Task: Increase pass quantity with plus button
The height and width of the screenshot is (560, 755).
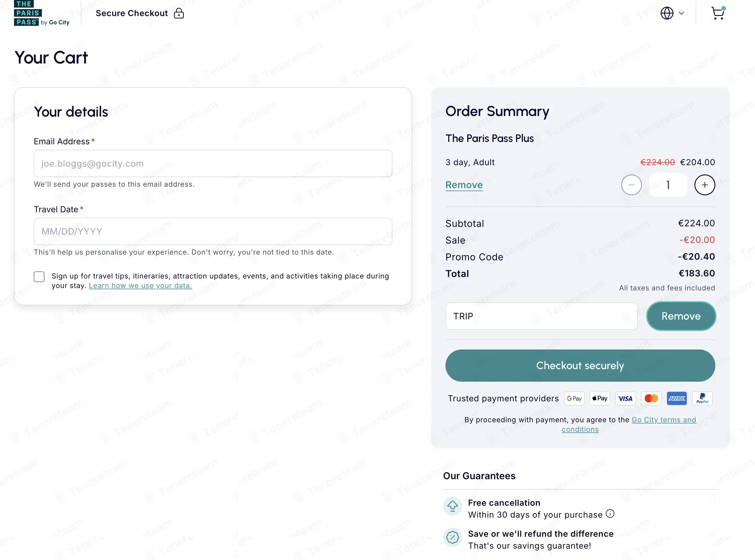Action: click(x=705, y=185)
